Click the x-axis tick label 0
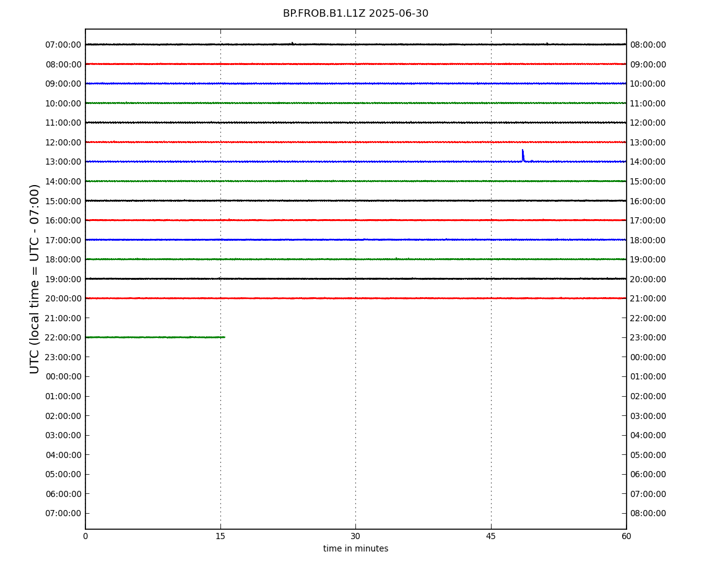Screen dimensions: 712x588 (85, 536)
